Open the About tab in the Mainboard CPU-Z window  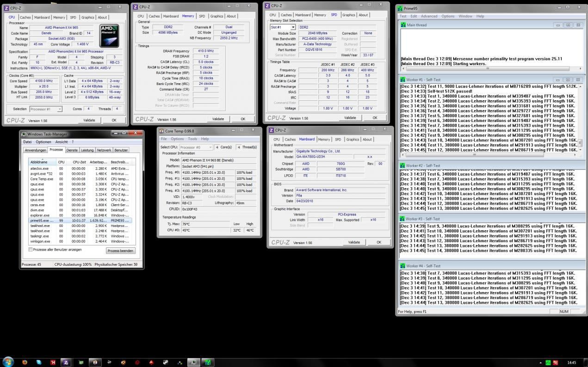point(367,139)
